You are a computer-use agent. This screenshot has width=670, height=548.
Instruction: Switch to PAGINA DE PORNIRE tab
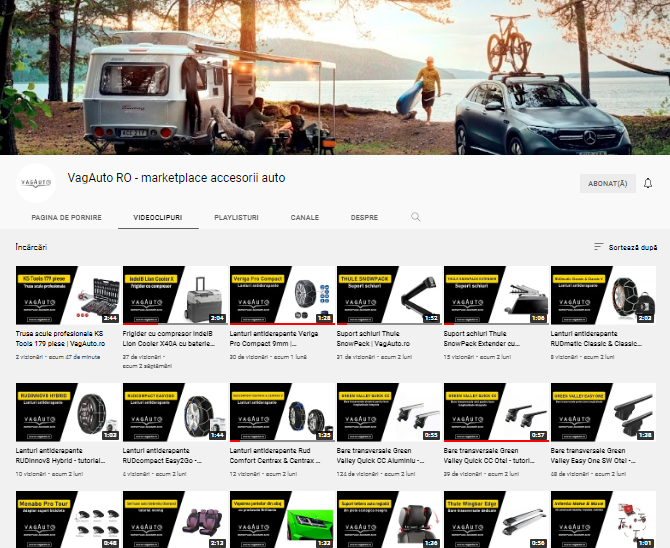tap(67, 217)
